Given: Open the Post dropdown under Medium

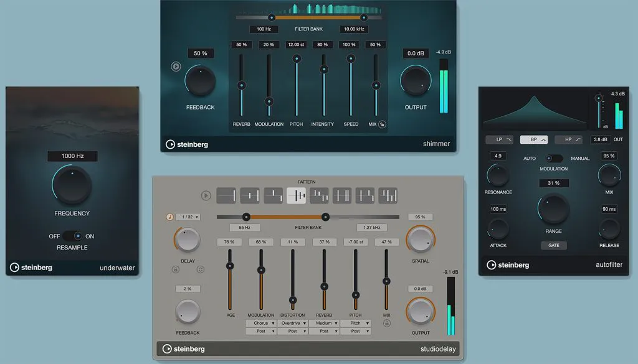Looking at the screenshot, I should [x=324, y=331].
